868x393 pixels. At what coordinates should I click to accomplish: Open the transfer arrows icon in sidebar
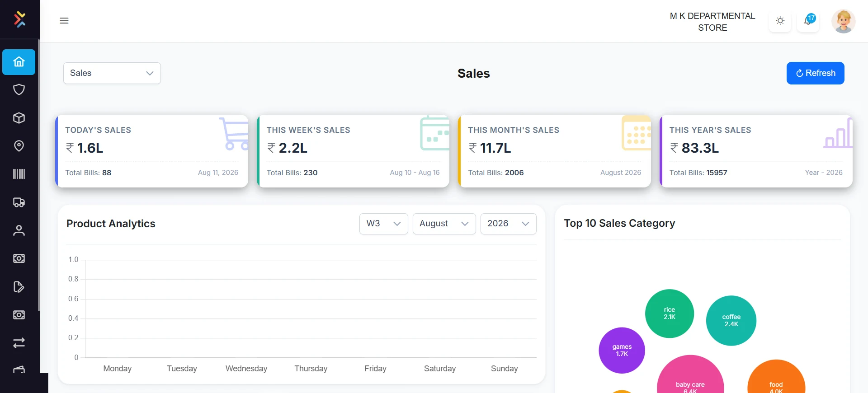coord(19,343)
